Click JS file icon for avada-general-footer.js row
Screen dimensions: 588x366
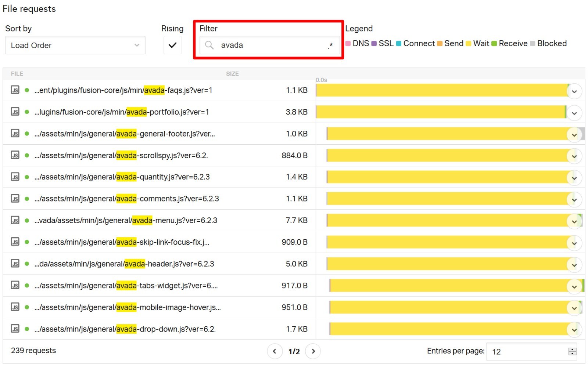click(x=15, y=133)
